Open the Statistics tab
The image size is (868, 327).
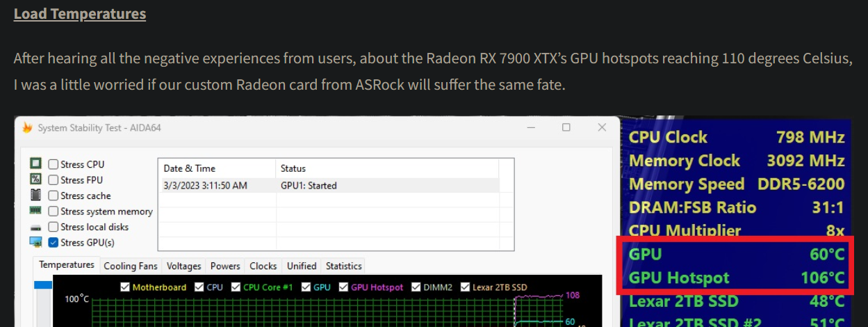tap(344, 266)
